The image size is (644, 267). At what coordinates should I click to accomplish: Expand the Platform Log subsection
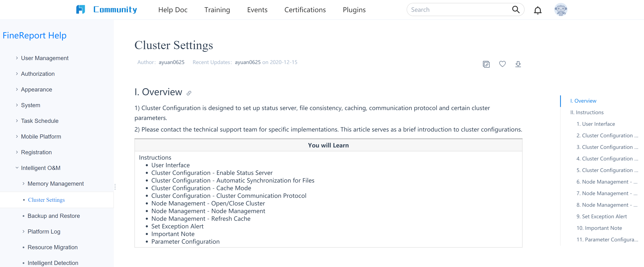click(x=24, y=231)
